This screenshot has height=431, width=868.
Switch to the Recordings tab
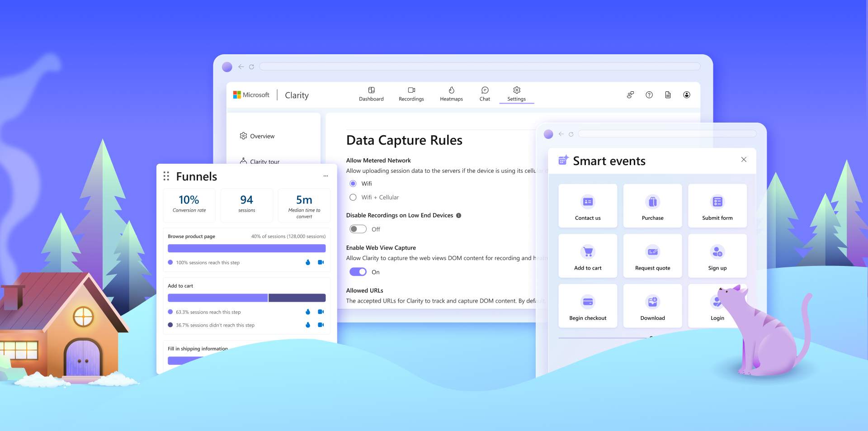coord(411,94)
